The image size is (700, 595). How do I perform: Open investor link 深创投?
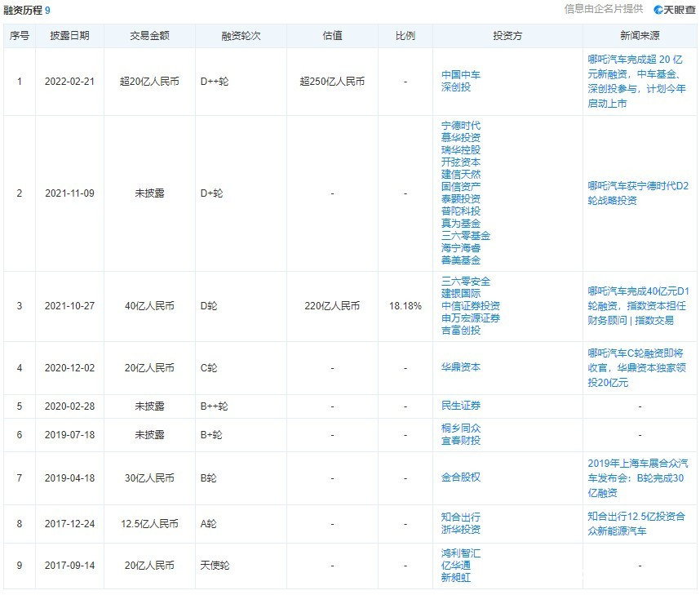point(456,87)
